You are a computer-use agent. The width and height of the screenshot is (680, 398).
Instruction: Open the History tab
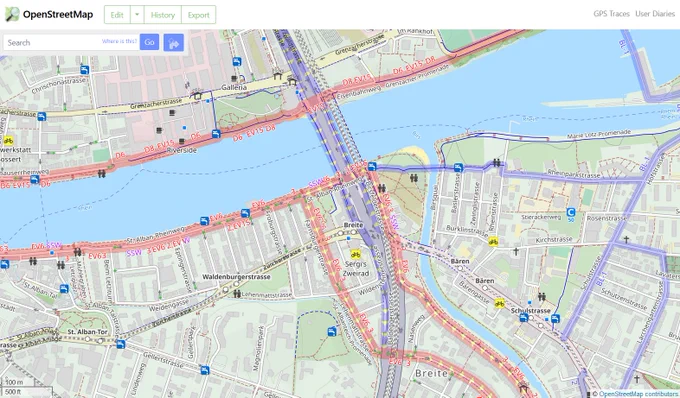[x=163, y=15]
